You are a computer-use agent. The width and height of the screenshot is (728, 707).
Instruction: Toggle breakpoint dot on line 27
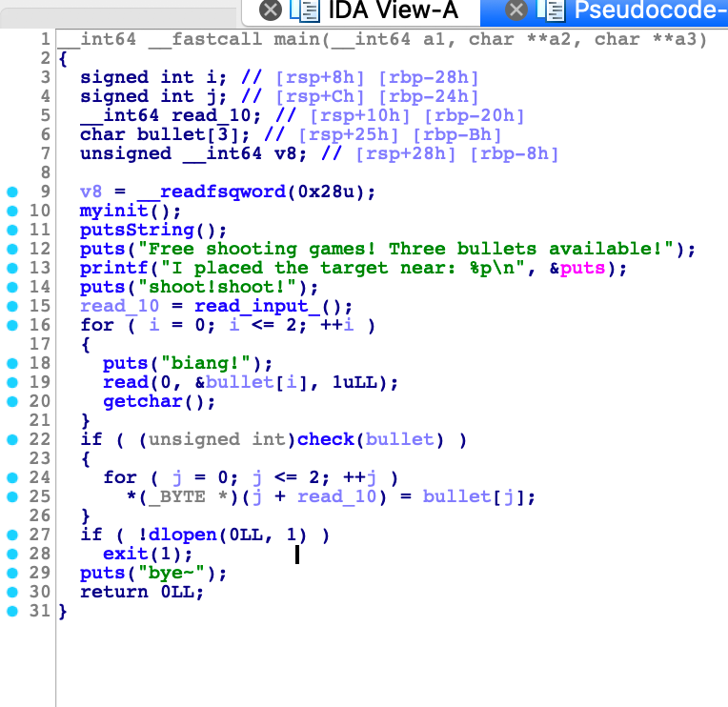(x=12, y=535)
